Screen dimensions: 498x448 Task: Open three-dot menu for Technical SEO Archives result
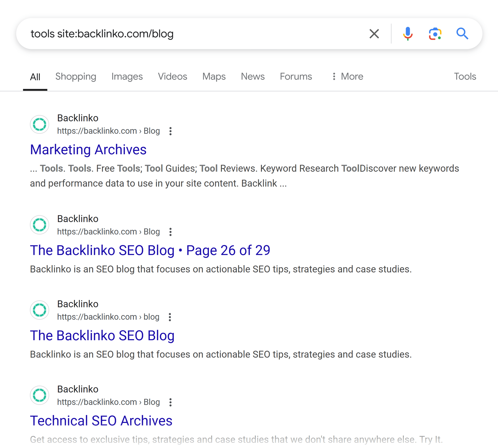(170, 402)
